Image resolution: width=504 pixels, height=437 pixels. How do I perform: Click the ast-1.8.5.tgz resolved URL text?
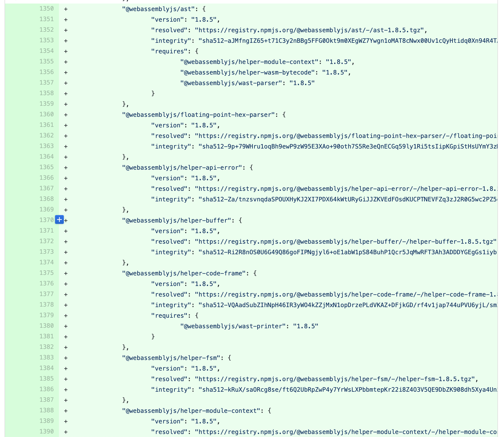tap(310, 30)
